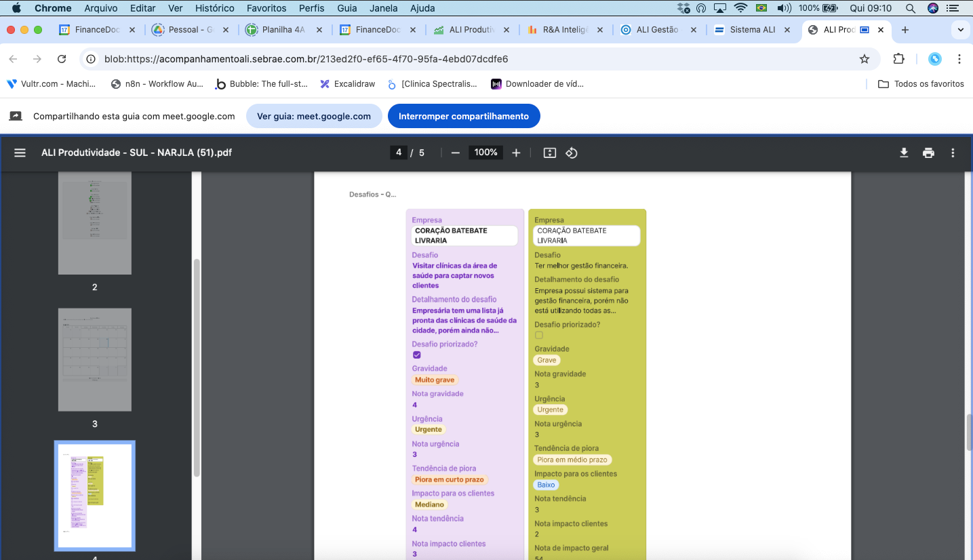Screen dimensions: 973x560
Task: Open a new browser tab
Action: coord(905,30)
